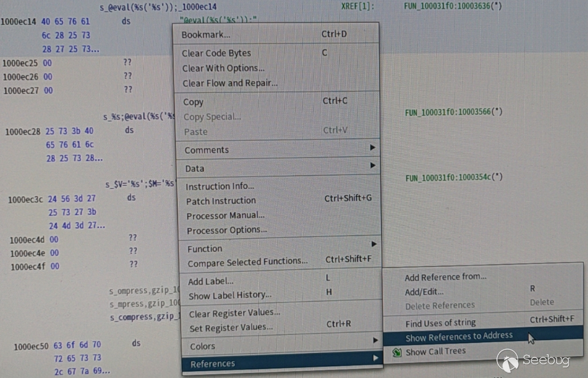Click address 1000ec4e in the listing
588x378 pixels.
(28, 253)
